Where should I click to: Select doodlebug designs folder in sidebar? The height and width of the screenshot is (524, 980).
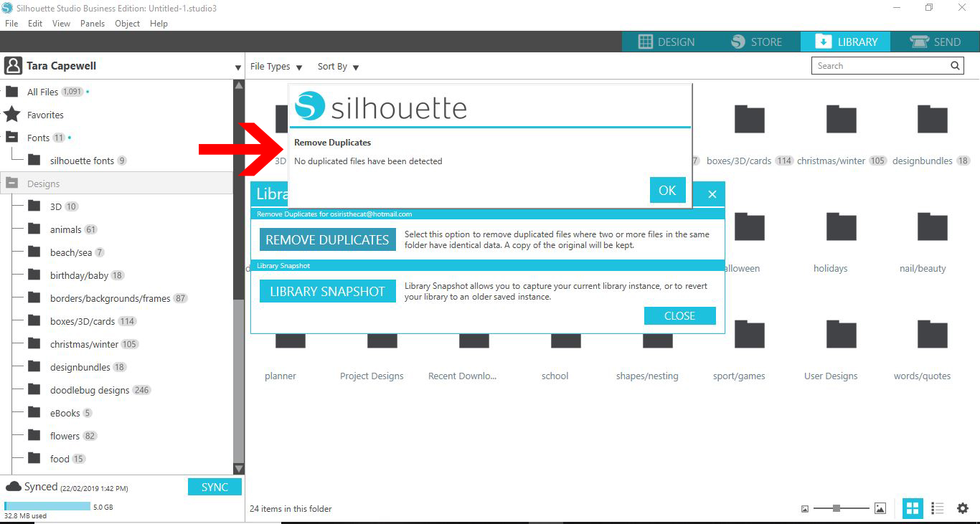pos(90,390)
